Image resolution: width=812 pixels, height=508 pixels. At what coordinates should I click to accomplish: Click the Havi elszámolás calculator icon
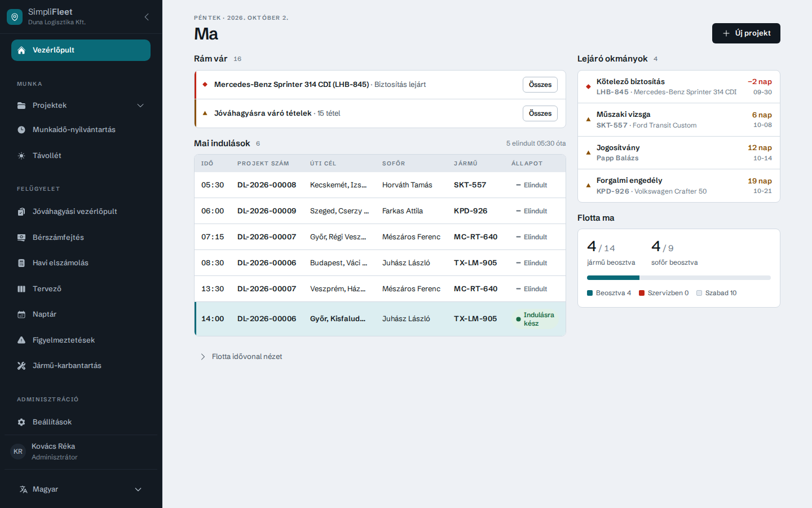pyautogui.click(x=21, y=263)
